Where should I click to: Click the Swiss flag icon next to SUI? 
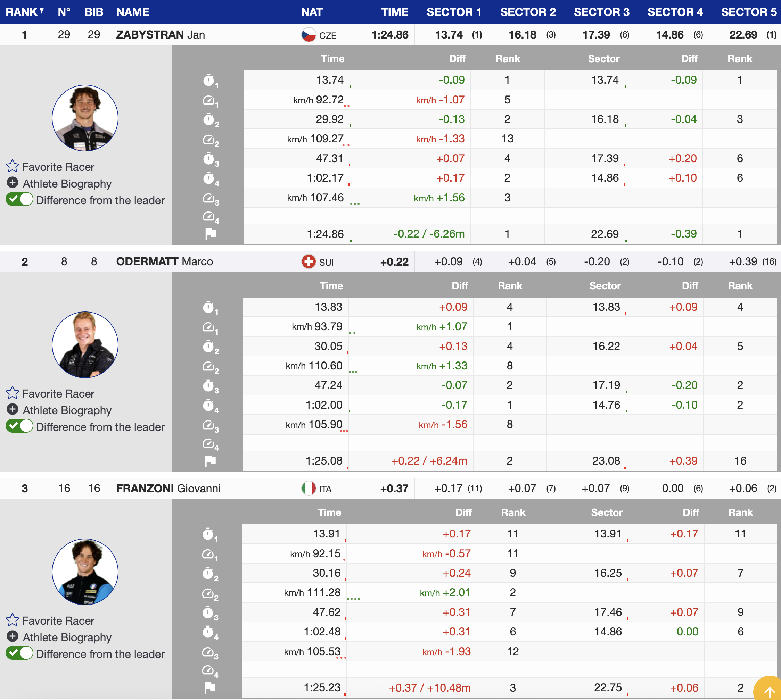[x=308, y=262]
